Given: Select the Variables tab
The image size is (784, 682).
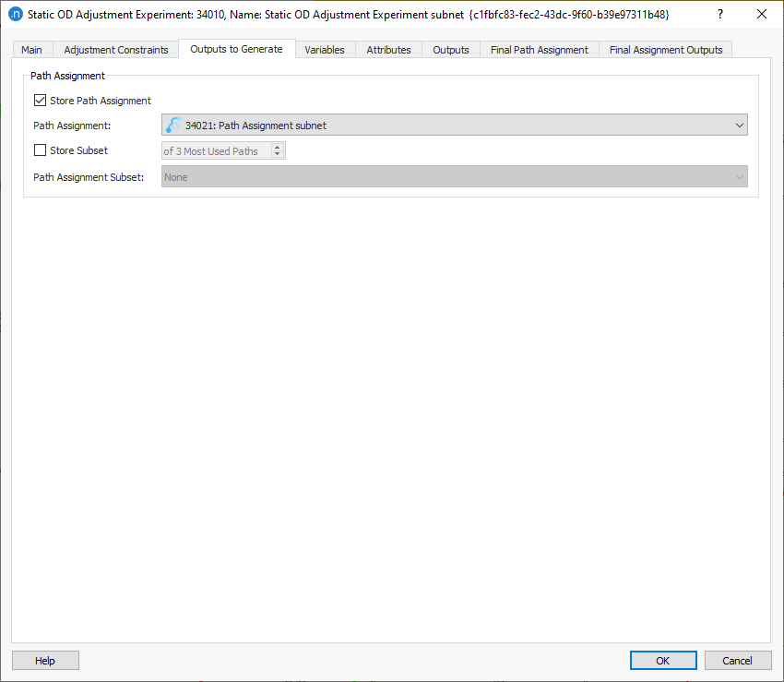Looking at the screenshot, I should [325, 49].
